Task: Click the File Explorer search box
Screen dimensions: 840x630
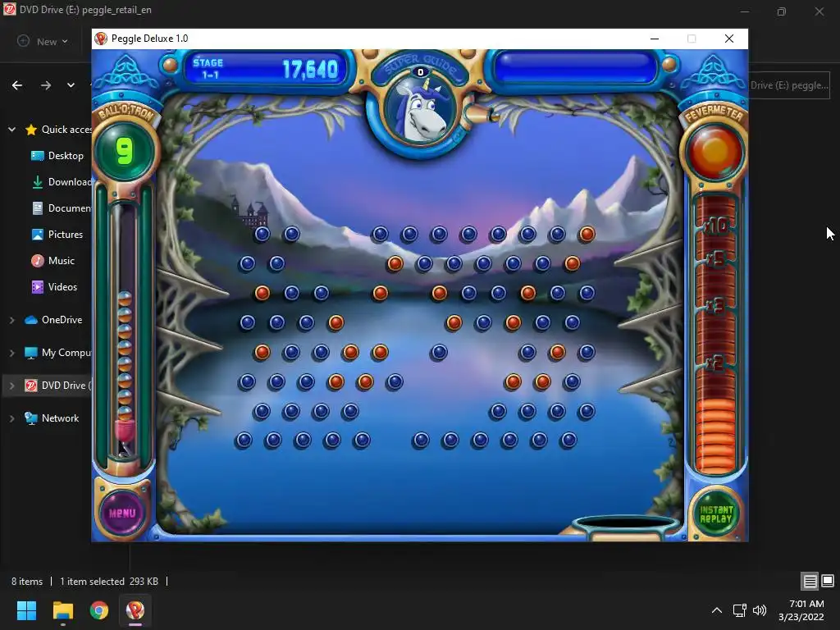Action: tap(788, 85)
